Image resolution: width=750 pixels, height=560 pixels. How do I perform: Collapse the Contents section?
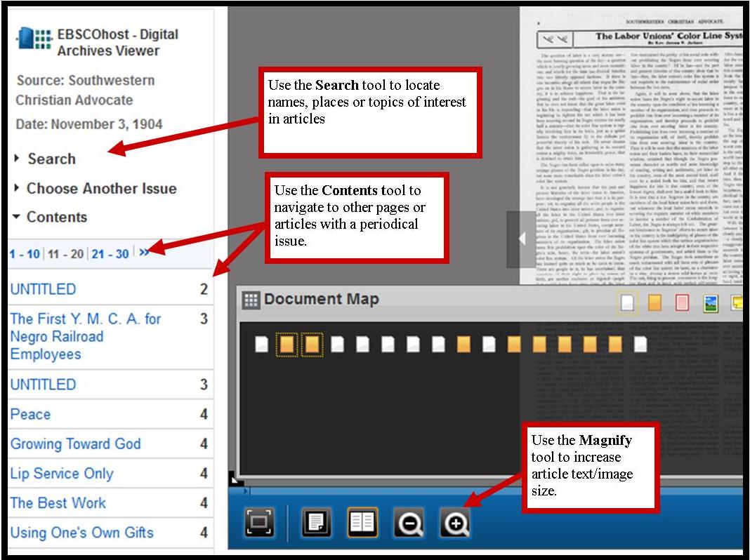pos(51,217)
